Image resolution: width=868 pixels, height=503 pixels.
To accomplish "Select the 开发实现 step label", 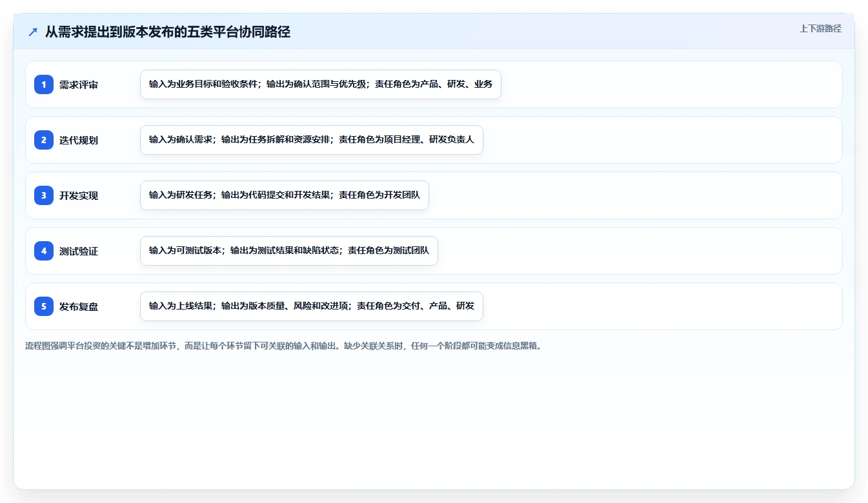I will (79, 195).
